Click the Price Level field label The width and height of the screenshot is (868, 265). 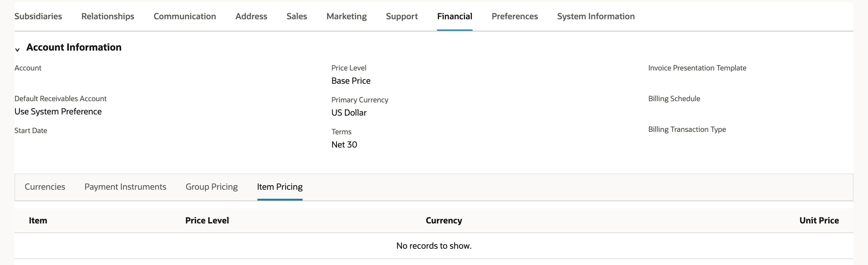(x=349, y=68)
